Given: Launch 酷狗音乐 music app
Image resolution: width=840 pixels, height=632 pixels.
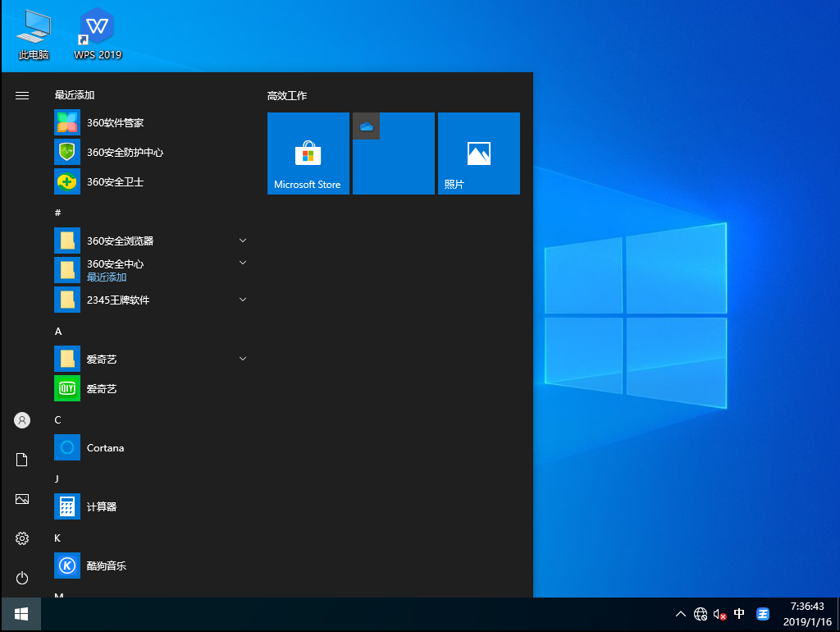Looking at the screenshot, I should point(150,566).
